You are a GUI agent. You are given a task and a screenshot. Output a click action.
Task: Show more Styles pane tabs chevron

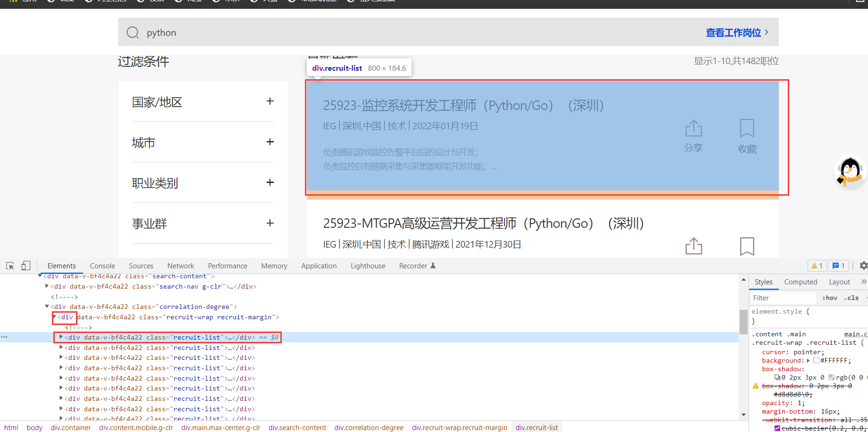pyautogui.click(x=863, y=282)
